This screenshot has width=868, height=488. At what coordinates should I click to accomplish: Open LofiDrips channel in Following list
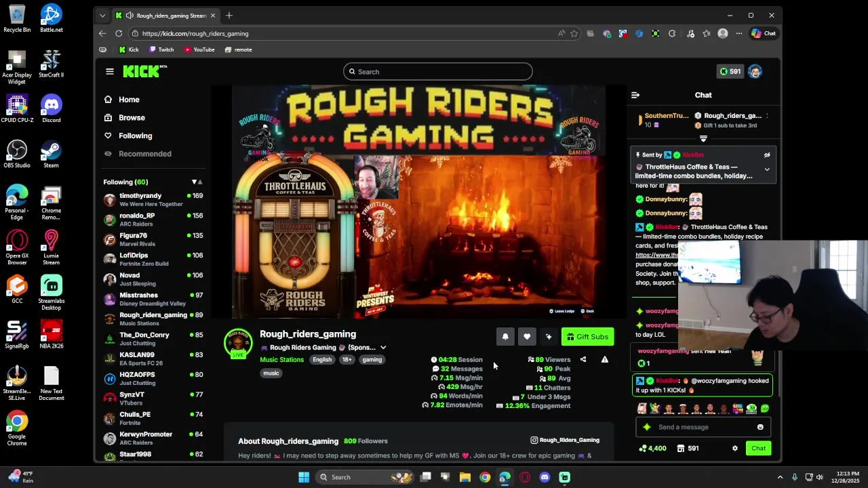pyautogui.click(x=153, y=259)
